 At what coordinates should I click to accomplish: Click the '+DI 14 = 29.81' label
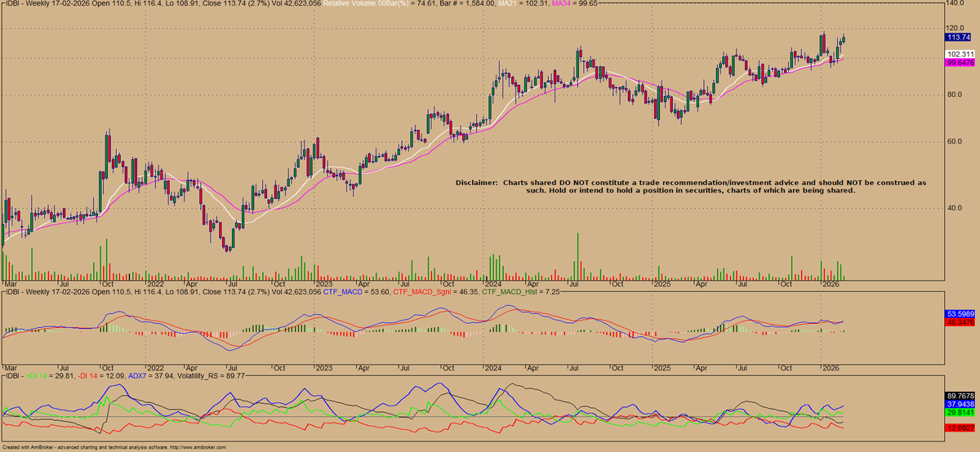[51, 376]
